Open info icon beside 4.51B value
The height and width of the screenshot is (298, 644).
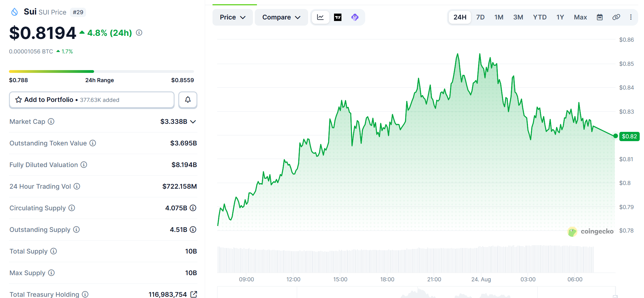tap(193, 229)
